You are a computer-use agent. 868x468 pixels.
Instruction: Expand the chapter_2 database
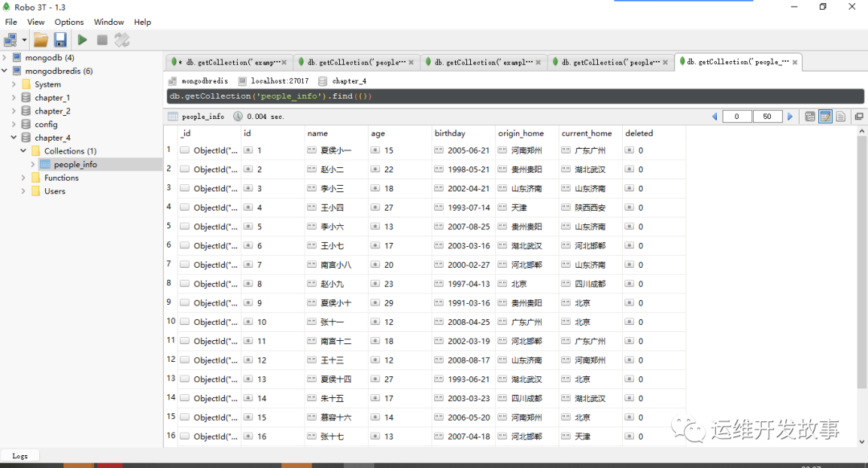(x=14, y=111)
